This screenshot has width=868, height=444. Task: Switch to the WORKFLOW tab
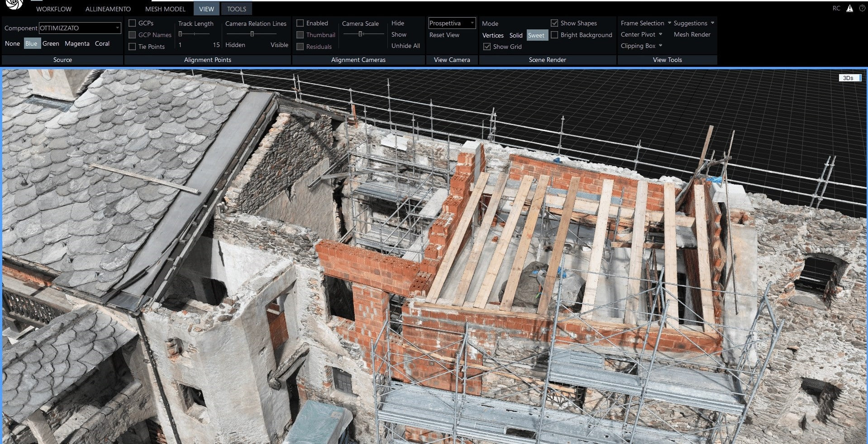[53, 9]
